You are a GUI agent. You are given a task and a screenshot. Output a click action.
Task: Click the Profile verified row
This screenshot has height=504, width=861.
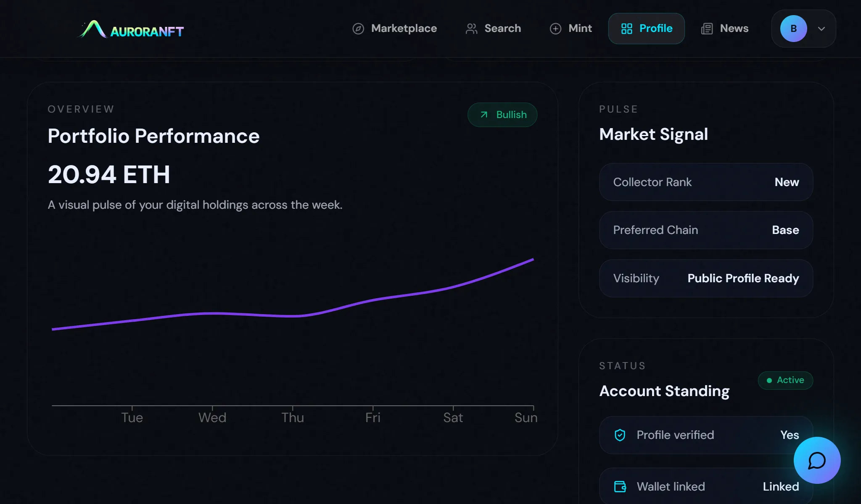706,435
